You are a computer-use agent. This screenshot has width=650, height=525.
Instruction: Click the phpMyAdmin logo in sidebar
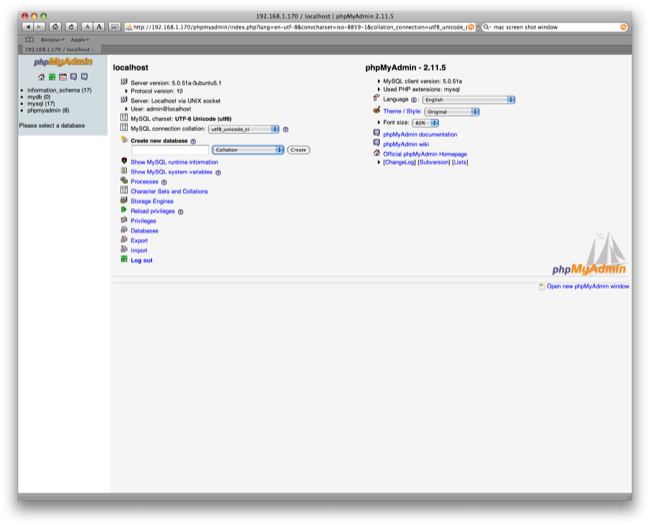point(63,63)
